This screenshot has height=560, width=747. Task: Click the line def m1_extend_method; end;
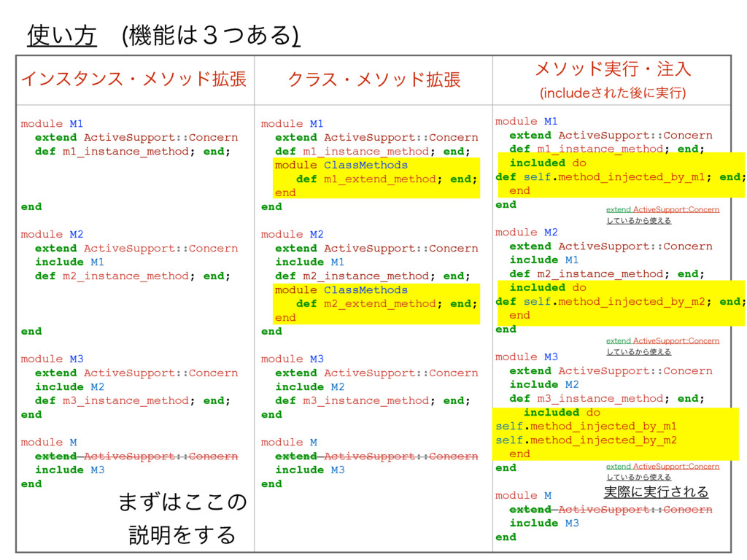[387, 179]
